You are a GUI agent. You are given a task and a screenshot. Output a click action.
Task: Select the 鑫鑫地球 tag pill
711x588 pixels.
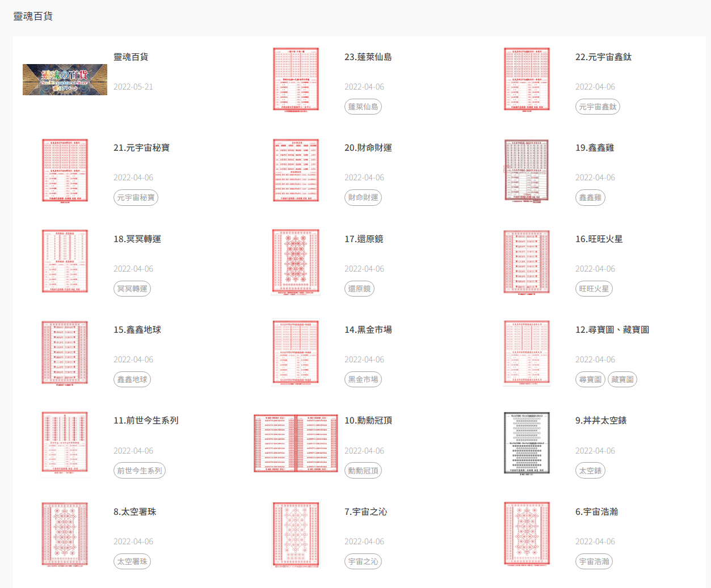(x=132, y=379)
